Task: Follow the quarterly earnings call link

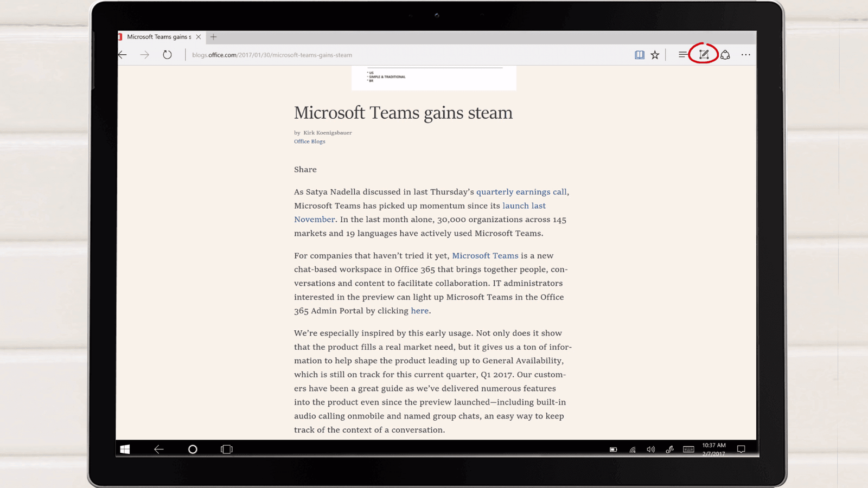Action: pos(521,192)
